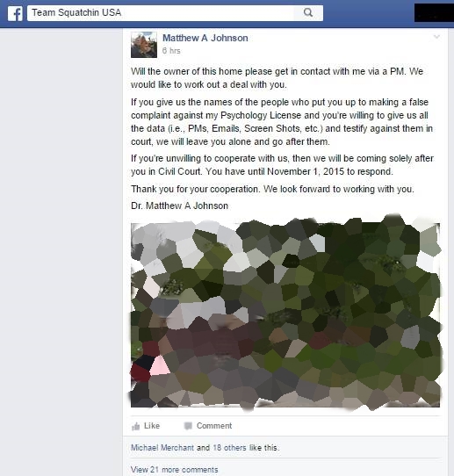Click the Facebook logo icon

pyautogui.click(x=15, y=13)
